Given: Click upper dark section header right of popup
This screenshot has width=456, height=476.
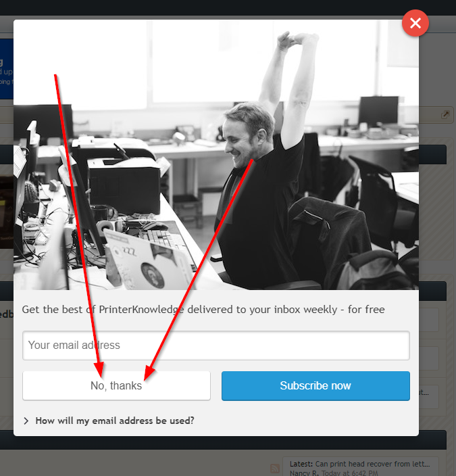Looking at the screenshot, I should (432, 155).
